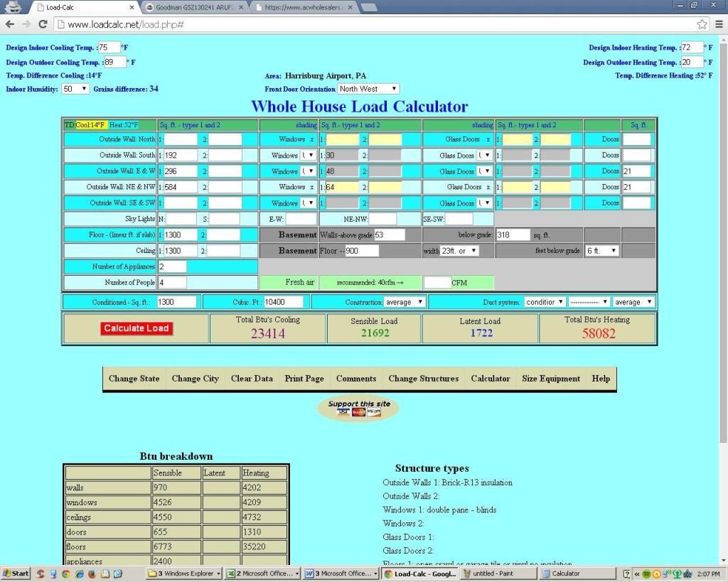
Task: Open the basement width dropdown
Action: pos(459,251)
